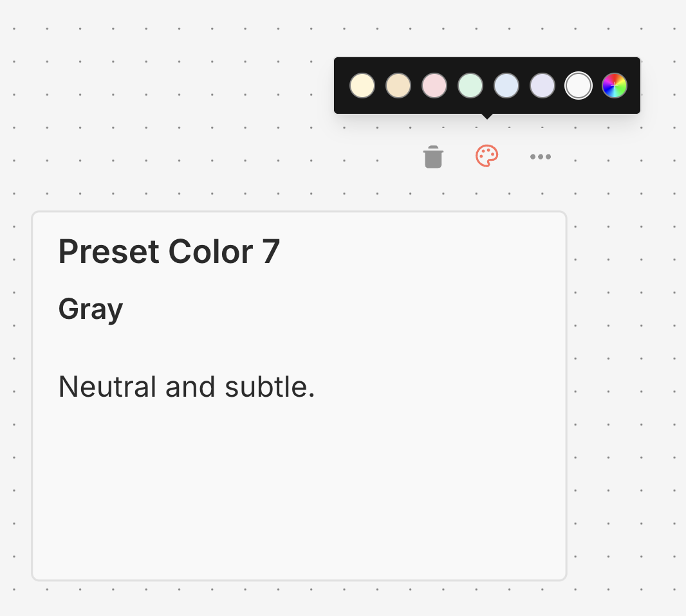Open the more options ellipsis menu

click(x=540, y=156)
